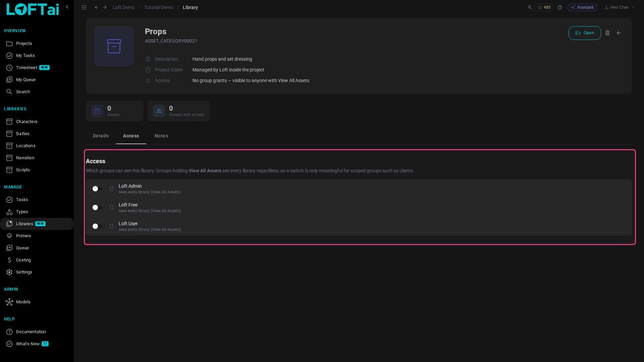The image size is (644, 362).
Task: Click the Open button for Props
Action: (585, 33)
